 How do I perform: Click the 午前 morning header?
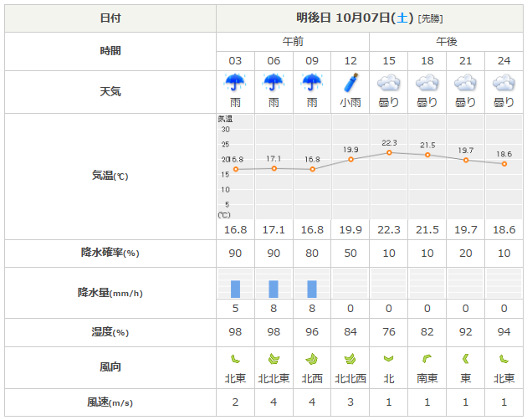pos(293,41)
